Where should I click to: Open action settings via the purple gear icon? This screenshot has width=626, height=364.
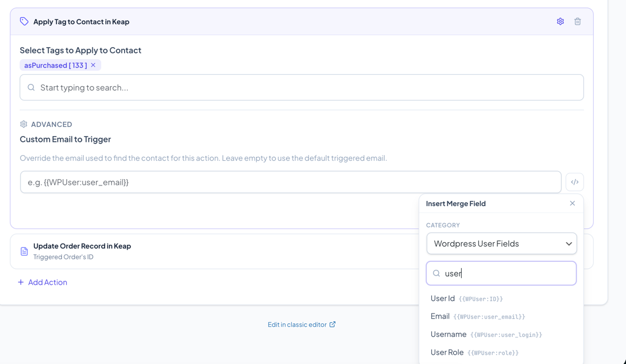pyautogui.click(x=560, y=21)
